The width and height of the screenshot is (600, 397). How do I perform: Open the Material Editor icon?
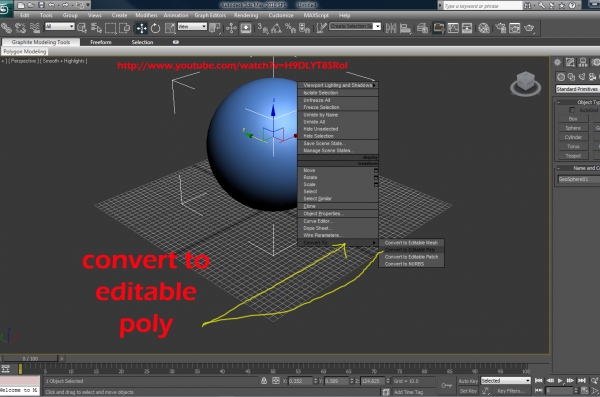point(484,28)
